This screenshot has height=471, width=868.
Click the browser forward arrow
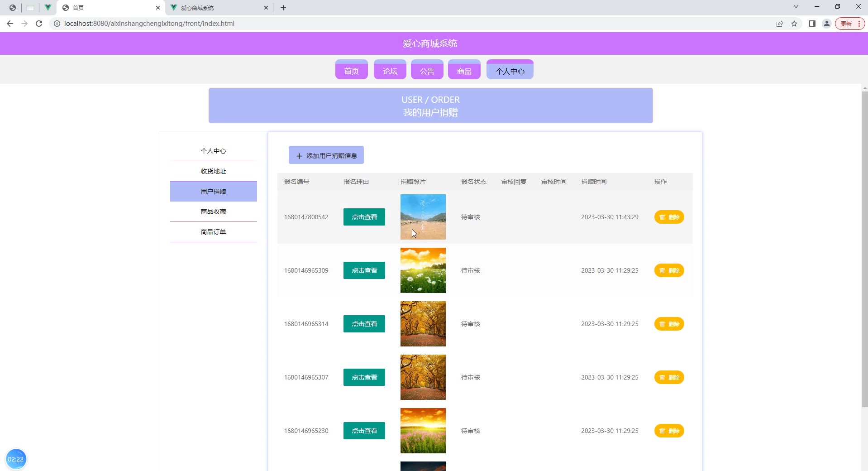coord(24,24)
